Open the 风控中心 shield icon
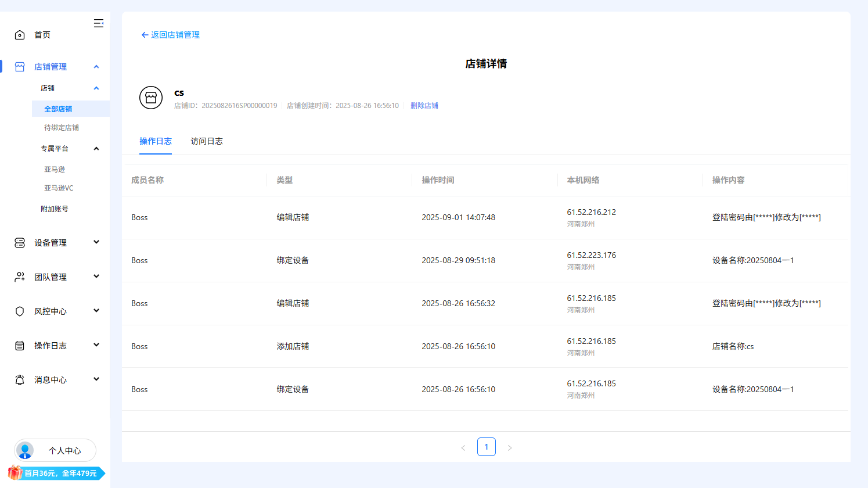This screenshot has width=868, height=488. point(19,311)
